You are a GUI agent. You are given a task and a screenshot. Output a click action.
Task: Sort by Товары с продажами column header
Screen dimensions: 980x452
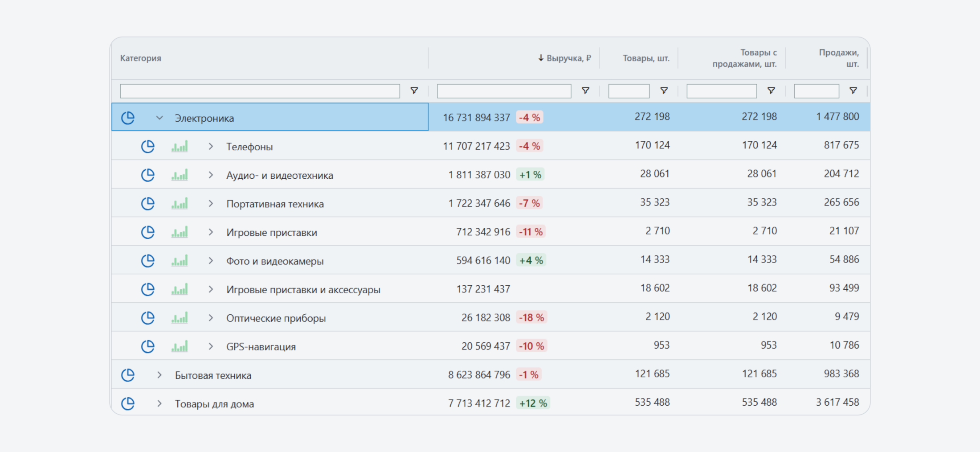pos(744,58)
